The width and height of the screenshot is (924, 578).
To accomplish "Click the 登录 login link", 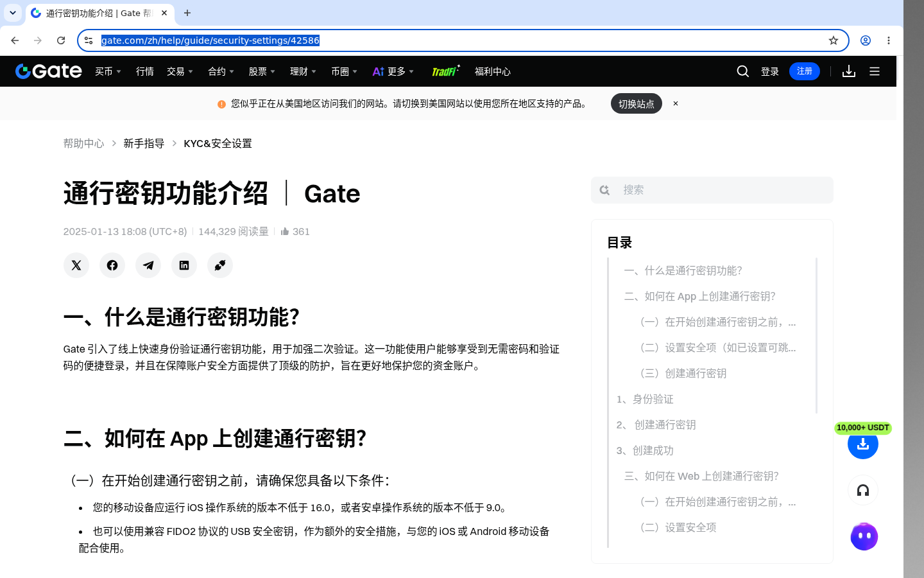I will click(770, 71).
